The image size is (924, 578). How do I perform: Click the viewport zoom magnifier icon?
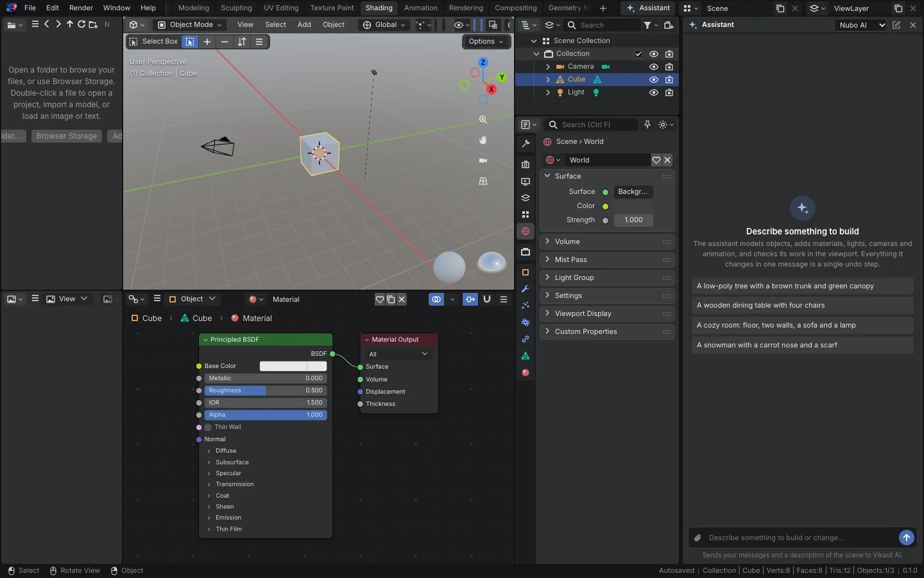tap(483, 119)
